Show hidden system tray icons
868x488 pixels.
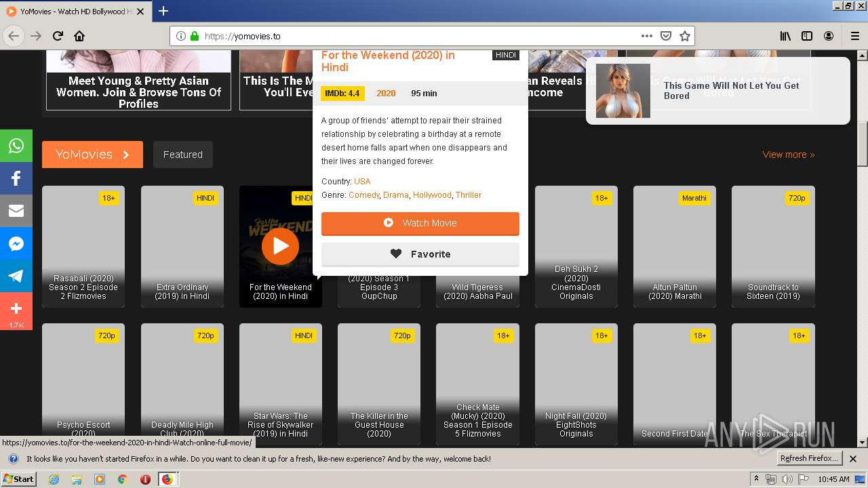757,479
